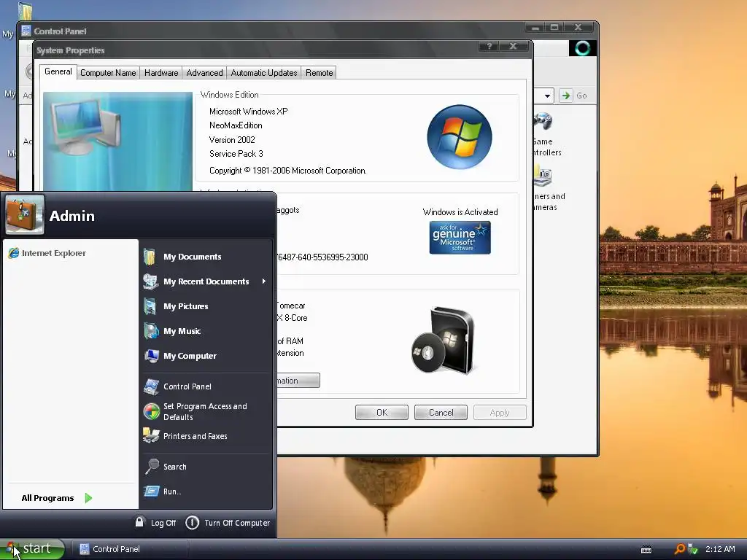Click the throbber icon in Control Panel
The image size is (747, 560).
coord(583,48)
